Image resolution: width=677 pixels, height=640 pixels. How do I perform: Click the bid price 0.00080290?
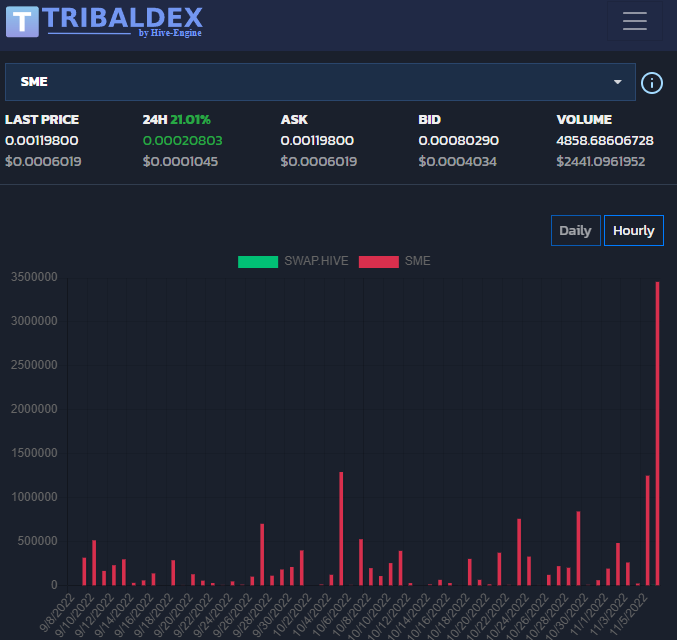point(459,140)
